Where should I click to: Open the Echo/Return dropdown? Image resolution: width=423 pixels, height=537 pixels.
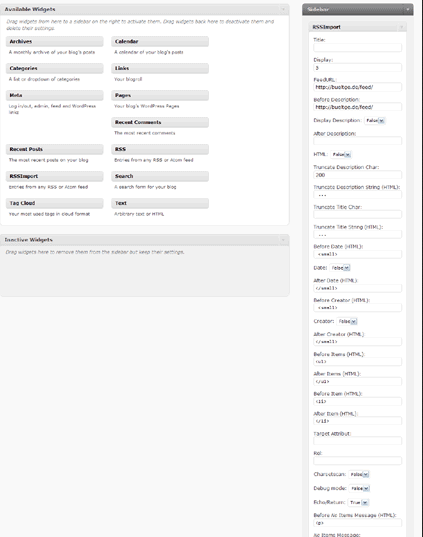click(358, 502)
